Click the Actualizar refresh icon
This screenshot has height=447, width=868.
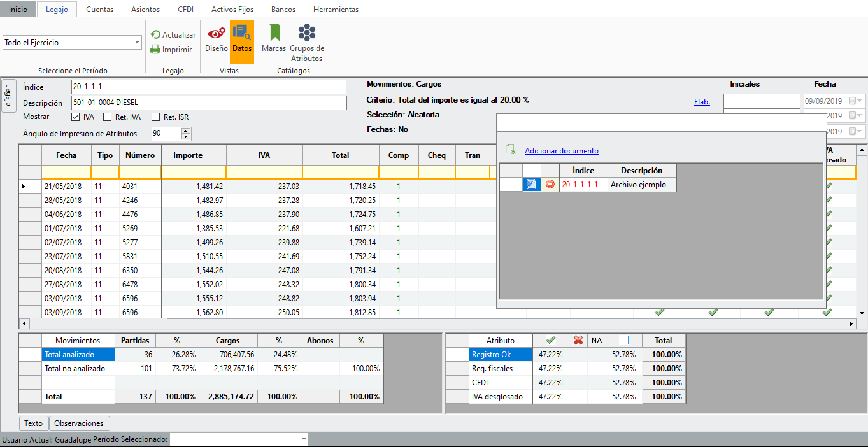[155, 35]
